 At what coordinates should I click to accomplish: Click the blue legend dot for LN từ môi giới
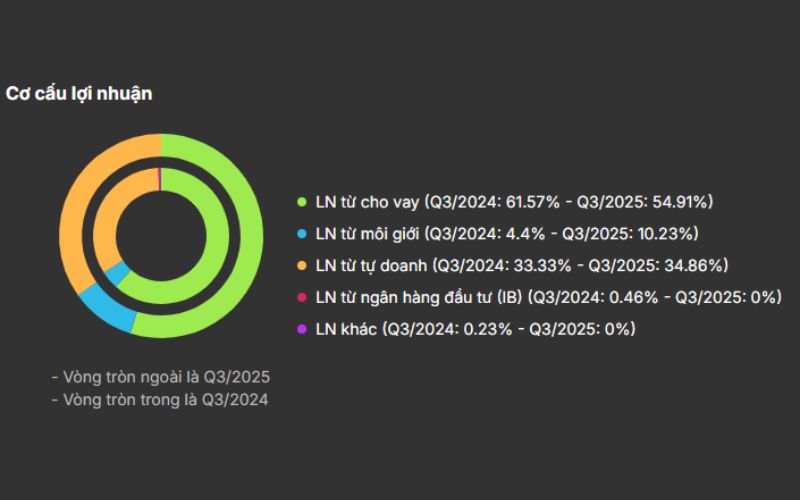point(301,234)
